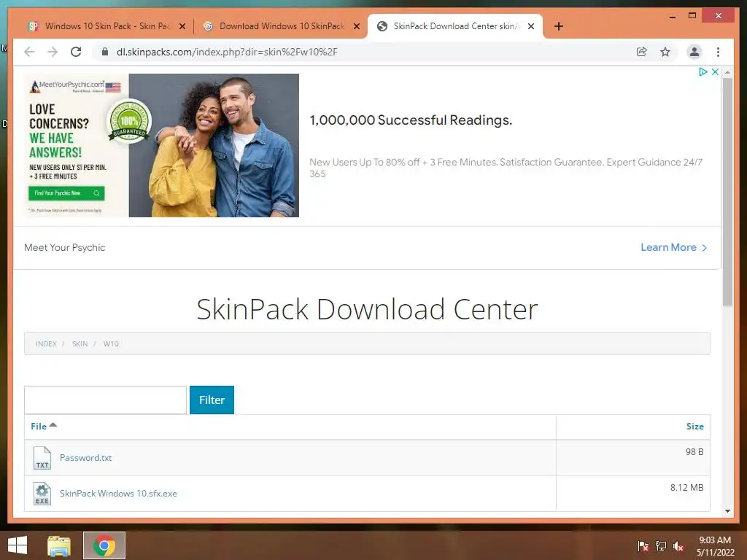Open the Action Center flag tray icon
This screenshot has width=747, height=560.
(x=643, y=545)
